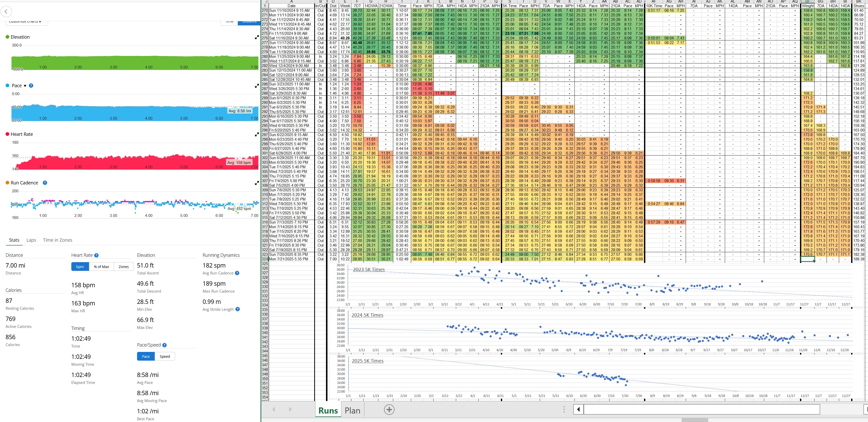868x422 pixels.
Task: Open help icon next to Avg Stride Length
Action: click(x=238, y=309)
